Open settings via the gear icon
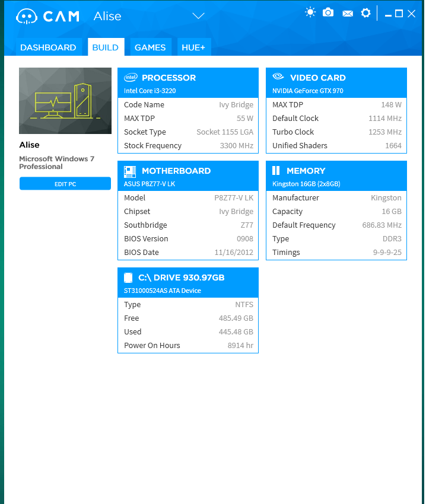The image size is (426, 504). [x=365, y=13]
